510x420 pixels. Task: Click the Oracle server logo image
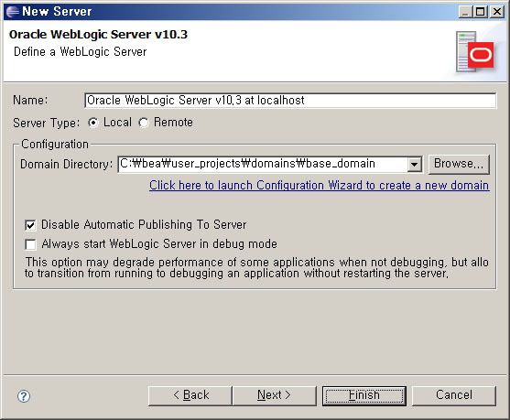pos(475,52)
